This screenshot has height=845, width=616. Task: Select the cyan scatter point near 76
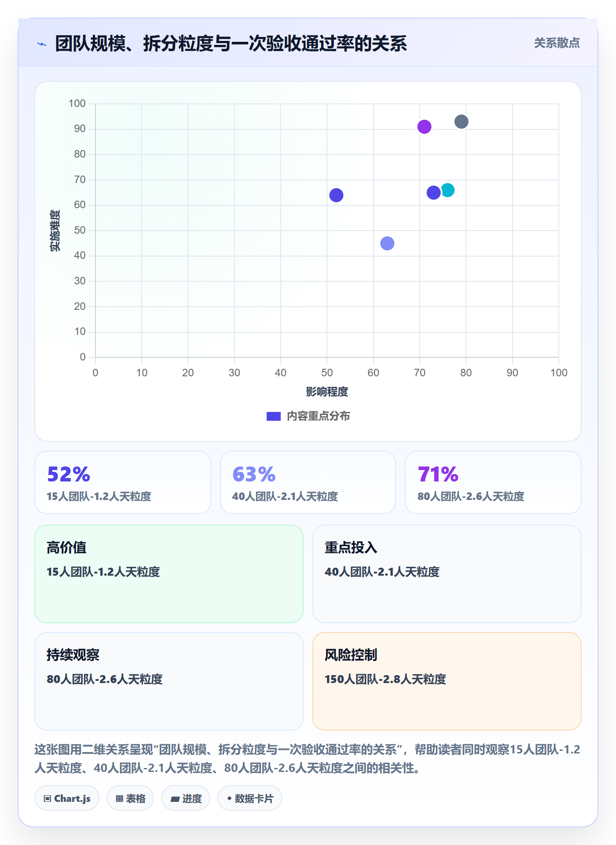pyautogui.click(x=447, y=190)
